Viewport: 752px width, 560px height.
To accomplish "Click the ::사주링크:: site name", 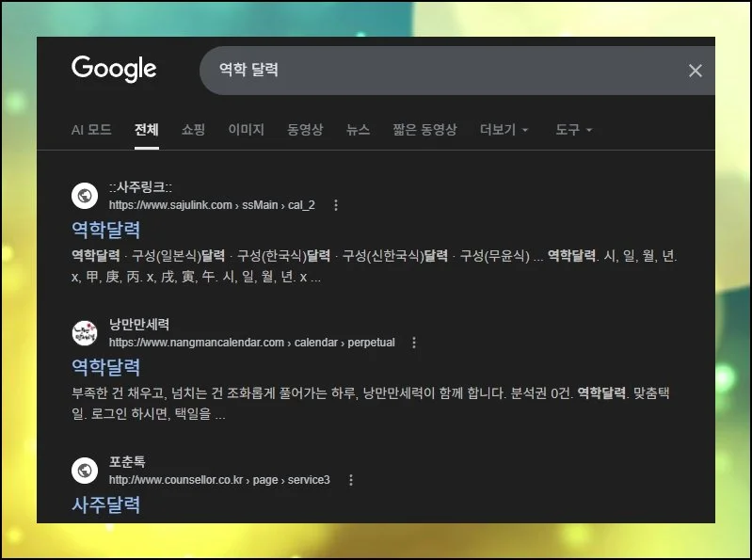I will click(140, 187).
